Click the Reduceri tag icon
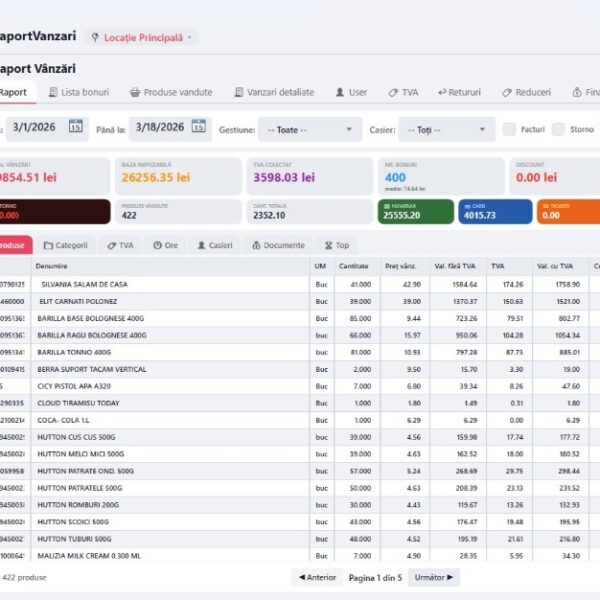The width and height of the screenshot is (600, 600). click(x=507, y=93)
